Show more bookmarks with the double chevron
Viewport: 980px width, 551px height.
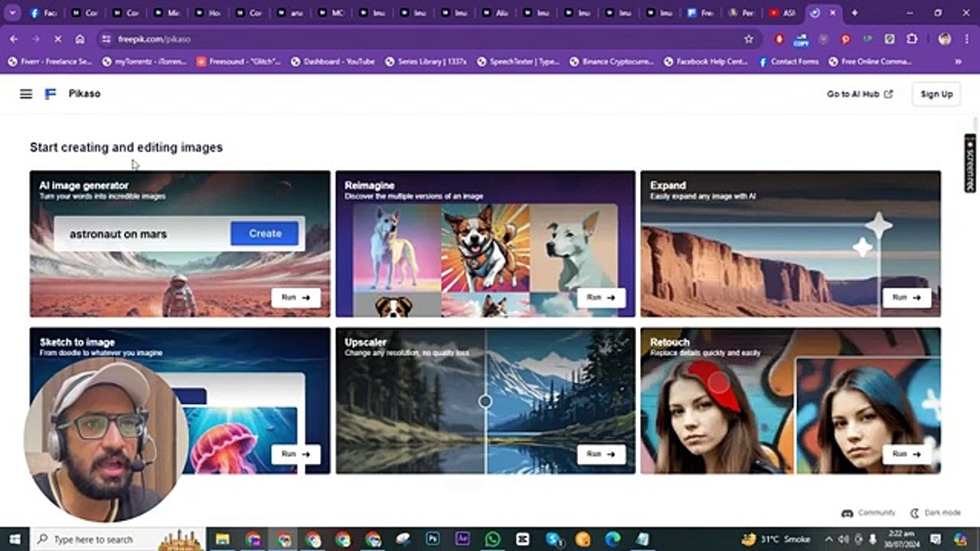point(958,62)
